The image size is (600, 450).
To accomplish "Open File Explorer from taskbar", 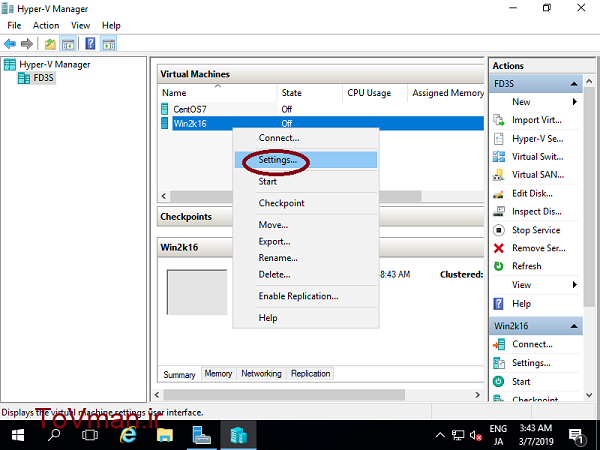I will 165,435.
